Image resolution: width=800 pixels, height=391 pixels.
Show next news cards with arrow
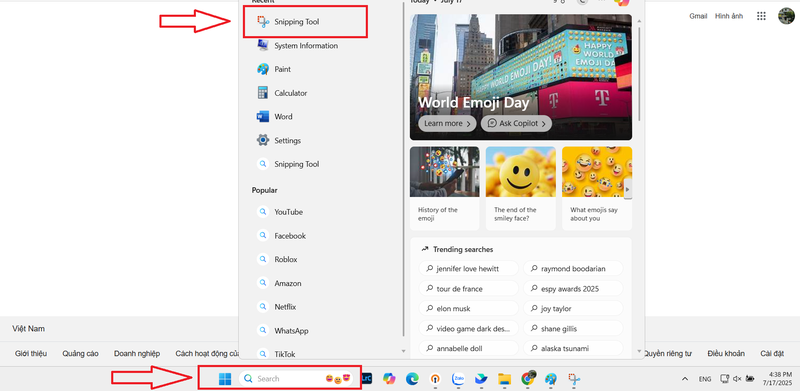(628, 189)
